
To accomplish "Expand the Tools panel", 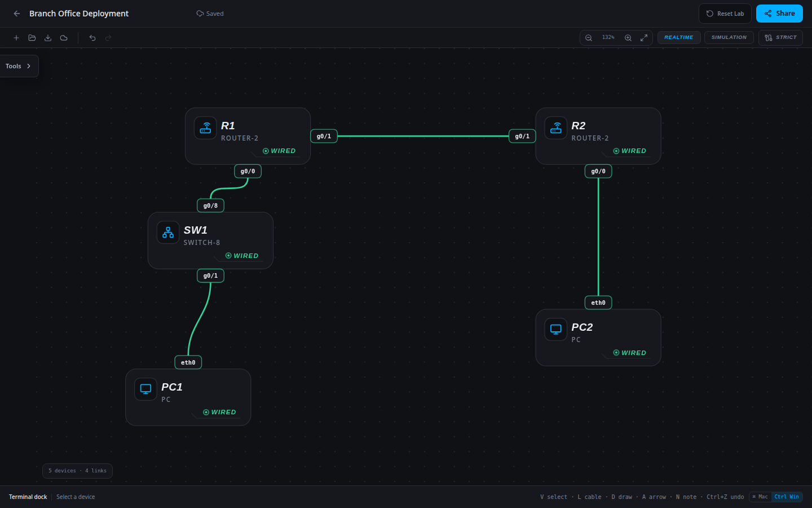I will [19, 66].
